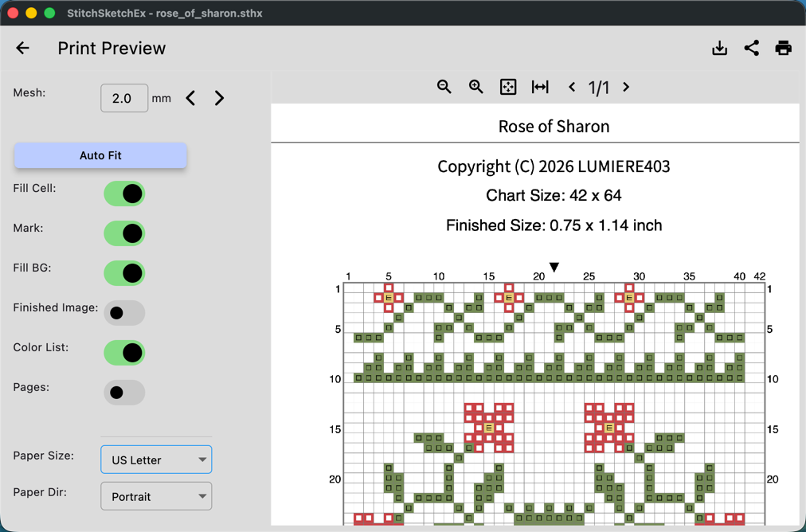Enable the Pages switch
This screenshot has width=806, height=532.
(124, 392)
